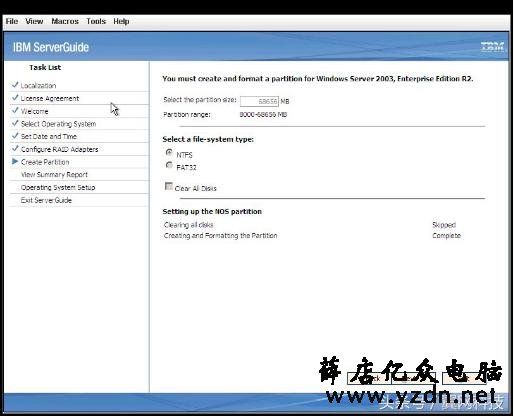
Task: Click the Clearing all disks step text
Action: click(189, 225)
